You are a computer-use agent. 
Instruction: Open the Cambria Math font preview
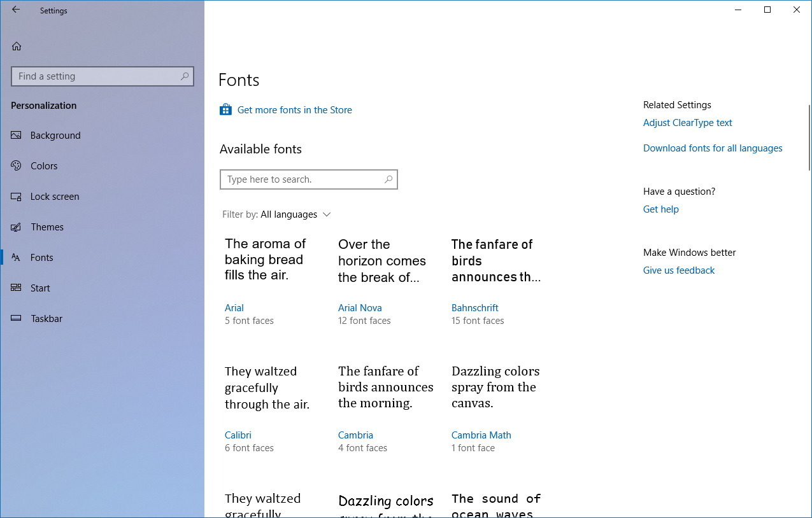click(x=497, y=410)
